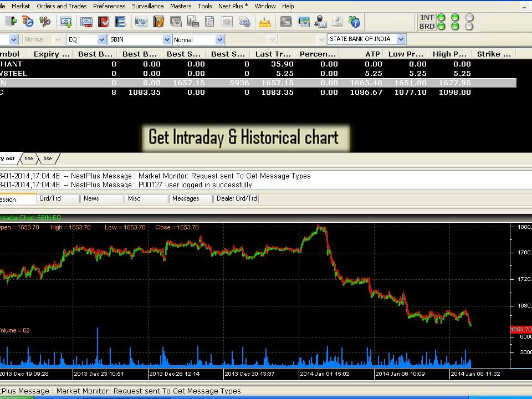The height and width of the screenshot is (399, 532).
Task: Click first green BRD status light
Action: click(441, 26)
